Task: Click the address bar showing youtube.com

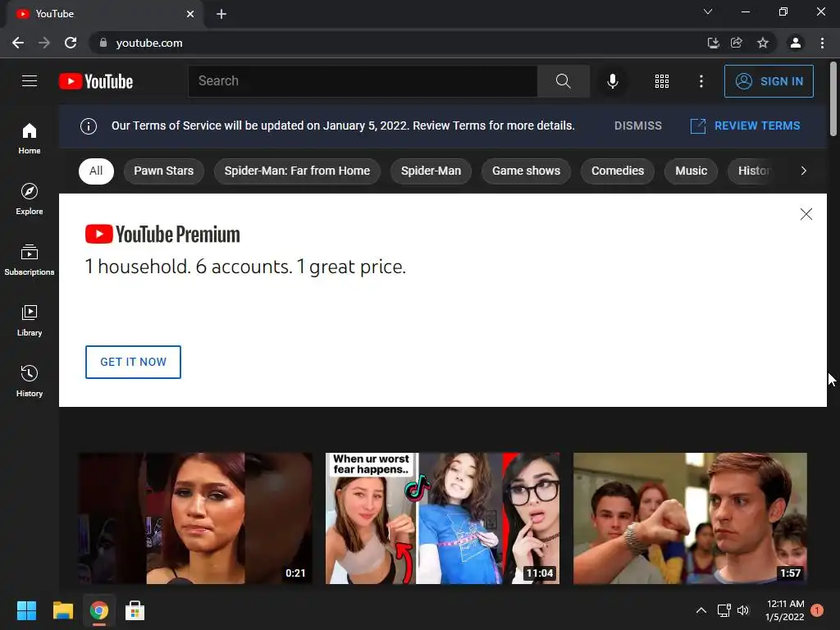Action: pyautogui.click(x=396, y=43)
